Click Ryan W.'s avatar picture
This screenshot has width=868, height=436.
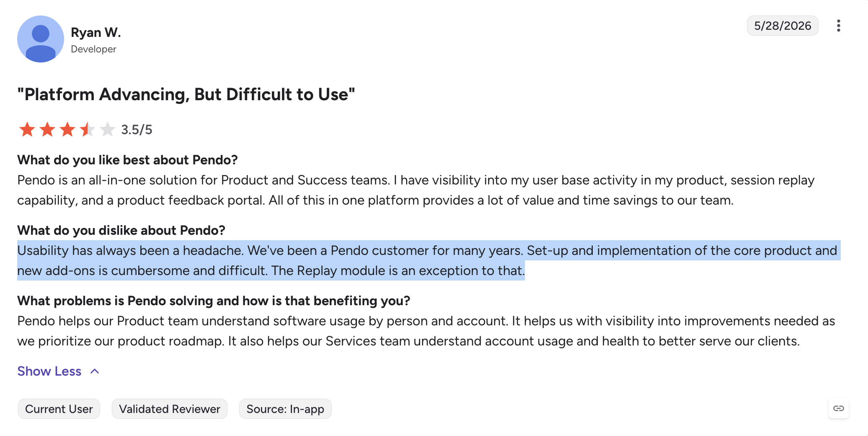coord(41,39)
